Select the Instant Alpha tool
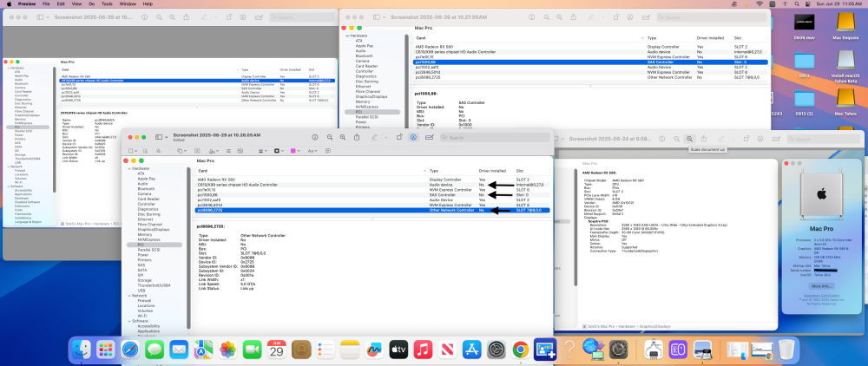This screenshot has width=868, height=366. [x=145, y=150]
